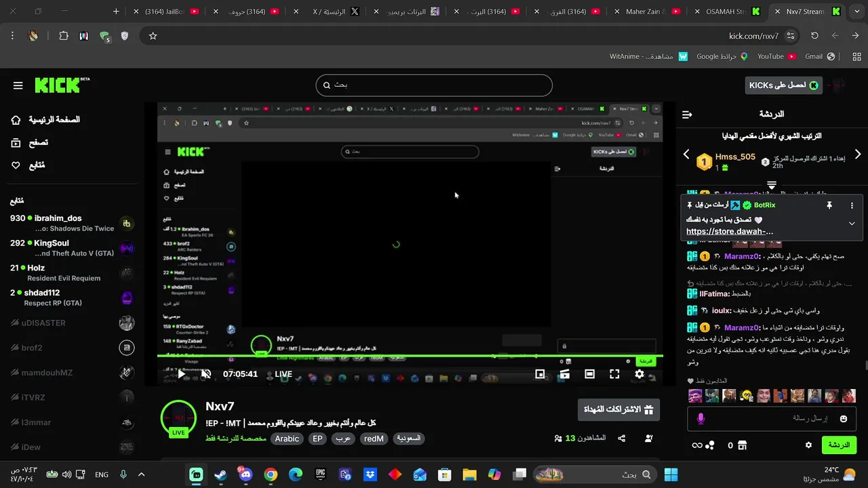Open the مُتابع following link
The width and height of the screenshot is (868, 488).
click(x=28, y=165)
